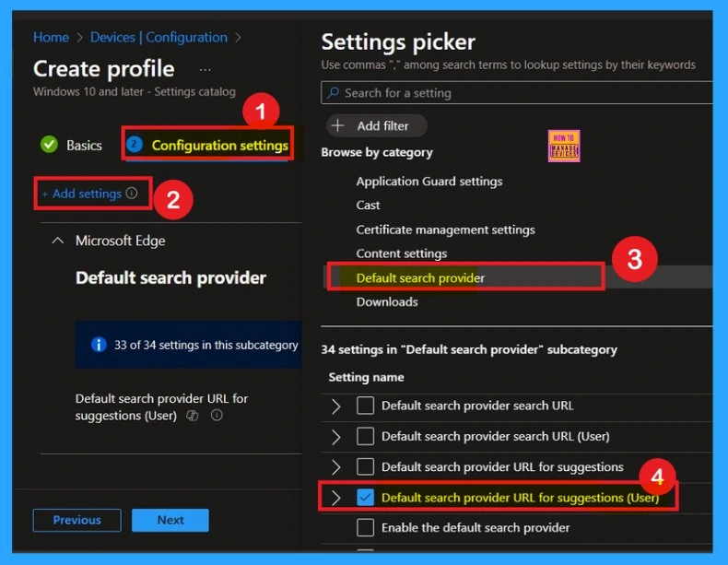Click the Add filter button
Viewport: 728px width, 565px height.
pos(377,125)
